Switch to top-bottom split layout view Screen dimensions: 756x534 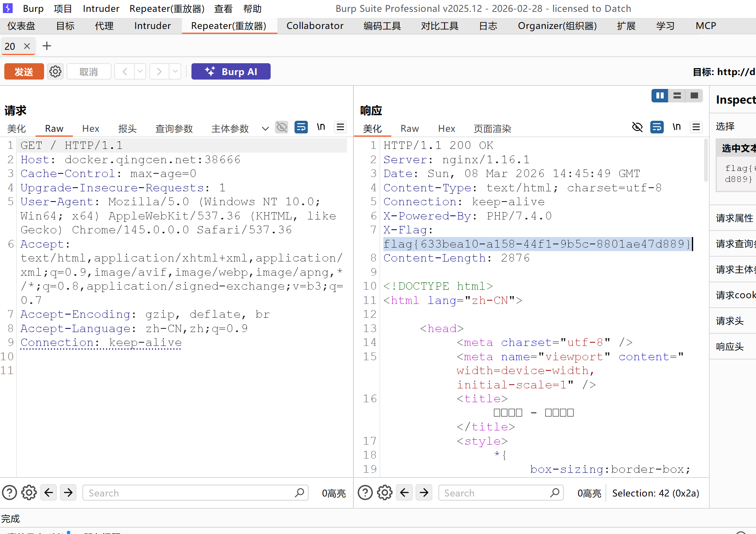[x=677, y=95]
